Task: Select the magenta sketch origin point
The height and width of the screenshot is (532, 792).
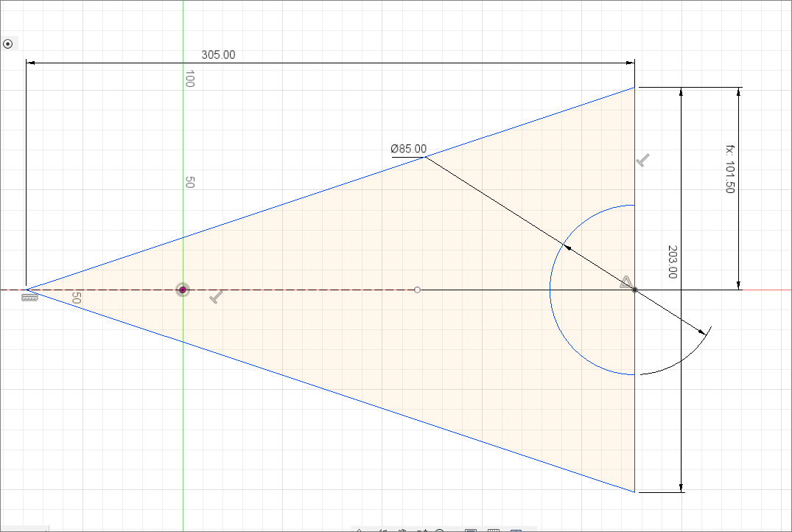Action: [x=182, y=290]
